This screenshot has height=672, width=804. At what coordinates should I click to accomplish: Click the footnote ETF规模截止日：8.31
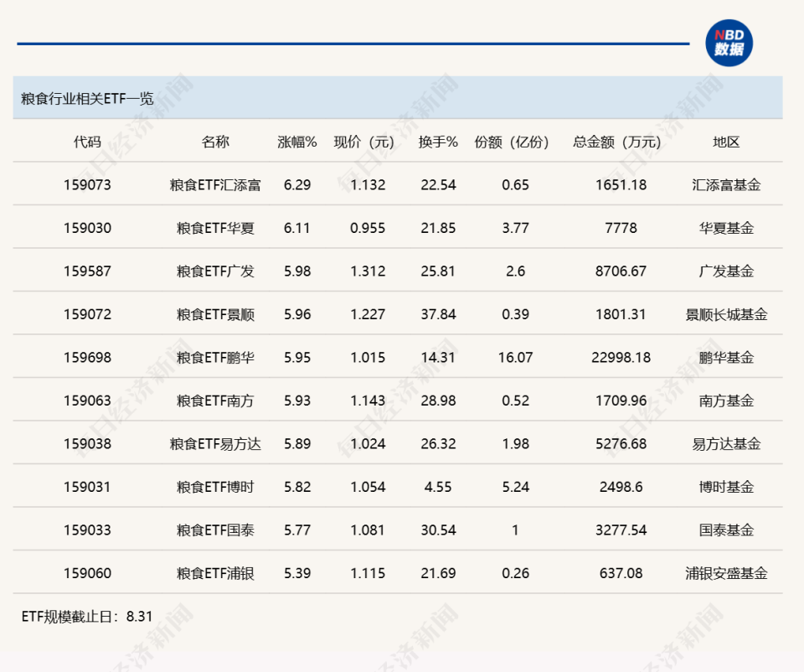pyautogui.click(x=87, y=616)
